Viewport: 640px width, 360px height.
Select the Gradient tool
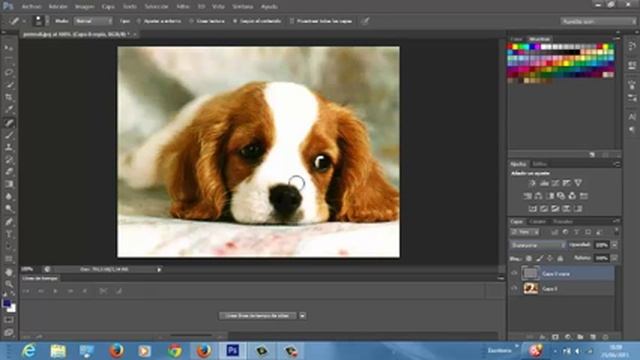coord(9,184)
